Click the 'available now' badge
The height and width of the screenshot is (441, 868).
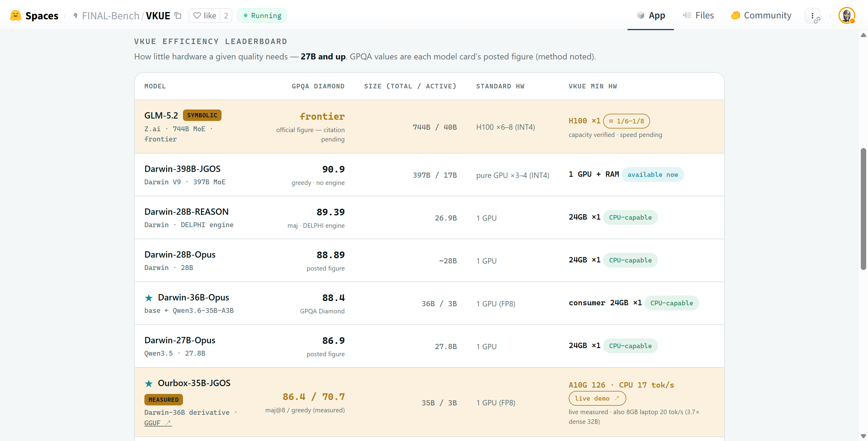click(652, 175)
